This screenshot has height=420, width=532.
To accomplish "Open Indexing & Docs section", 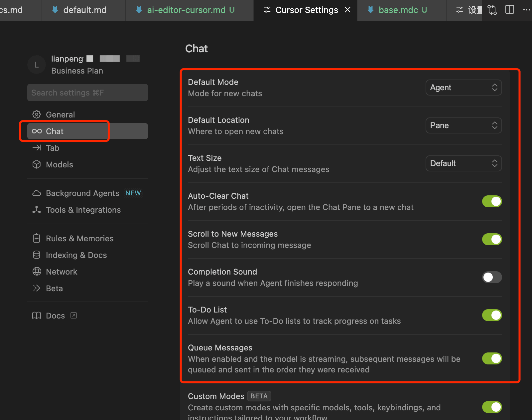I will pos(87,255).
